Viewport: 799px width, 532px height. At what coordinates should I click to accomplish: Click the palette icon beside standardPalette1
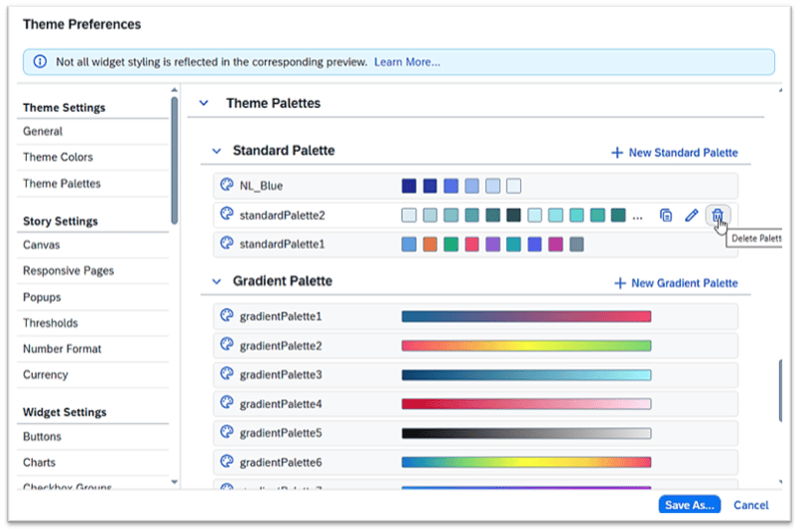(226, 244)
